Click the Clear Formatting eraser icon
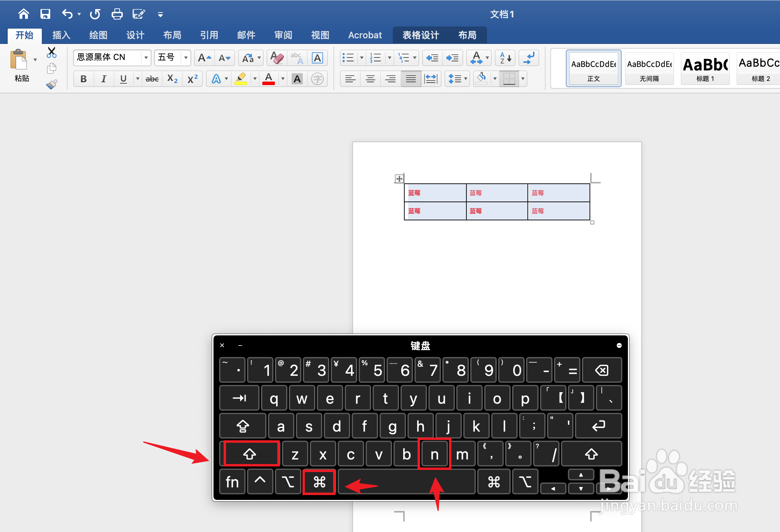The width and height of the screenshot is (780, 532). [x=277, y=58]
